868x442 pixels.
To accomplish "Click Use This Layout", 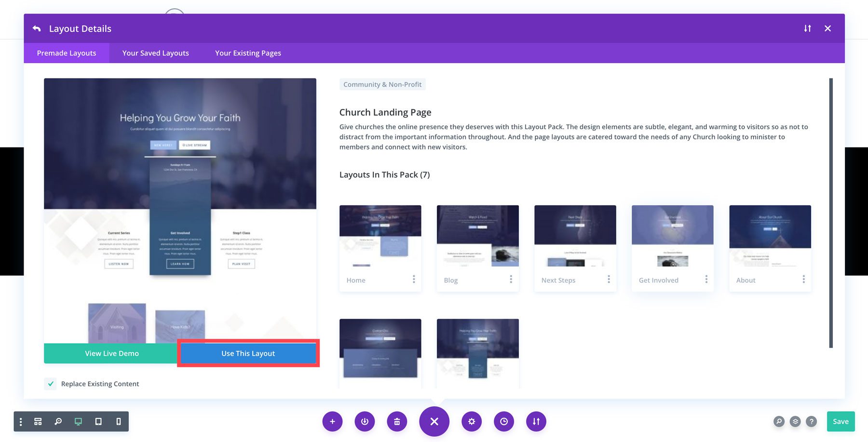I will 247,353.
